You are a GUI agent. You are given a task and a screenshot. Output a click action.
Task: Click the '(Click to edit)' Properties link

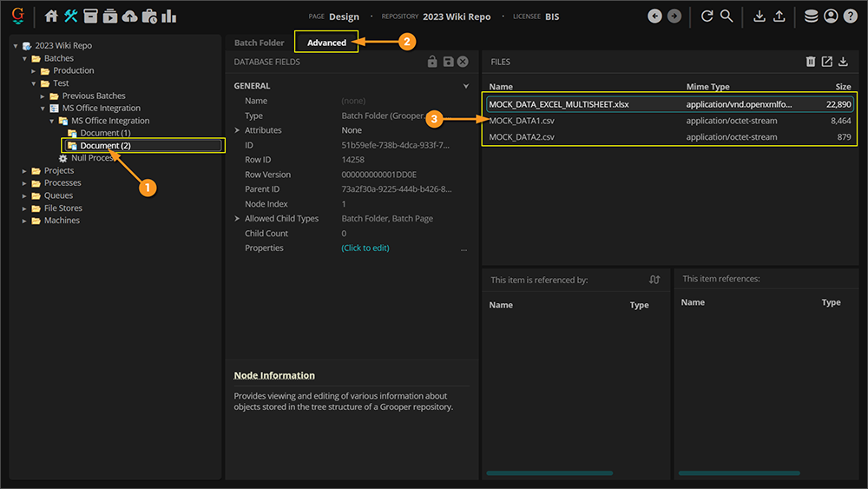tap(365, 248)
